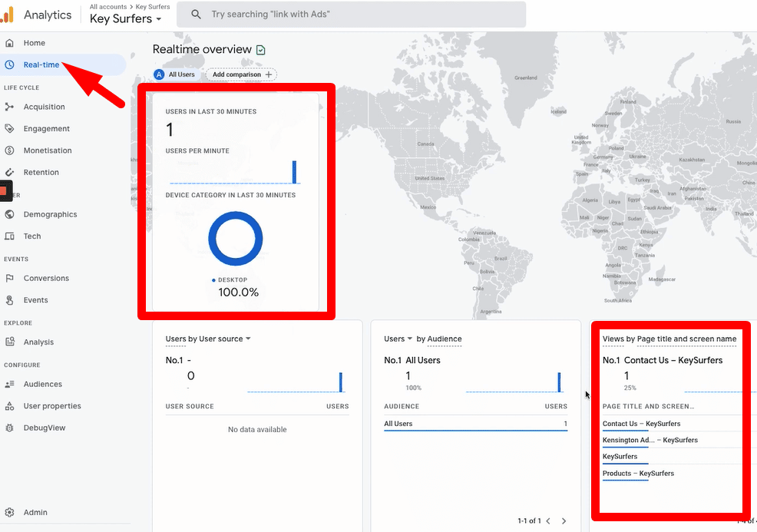This screenshot has width=757, height=532.
Task: Open the Engagement tag icon
Action: pyautogui.click(x=9, y=128)
